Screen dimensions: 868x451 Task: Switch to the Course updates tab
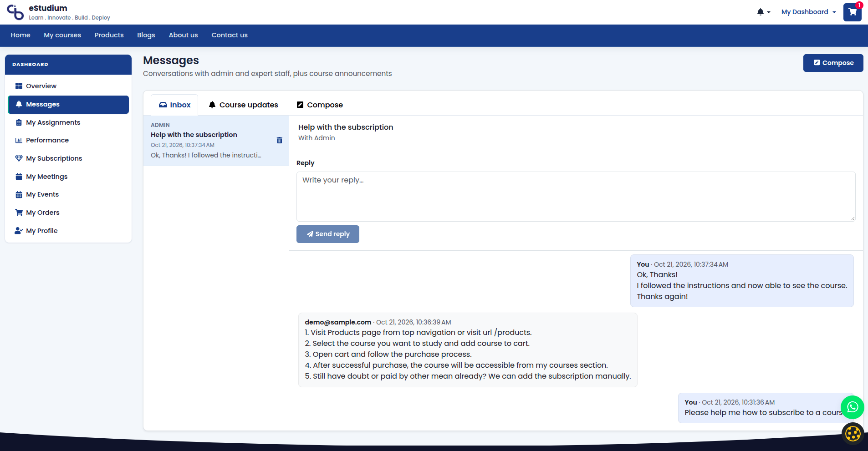click(x=243, y=105)
